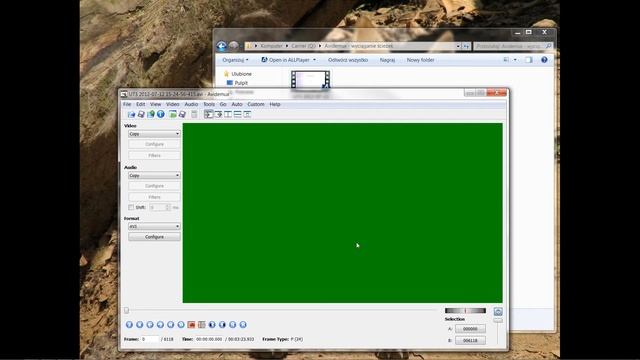Click the Append Video toolbar icon

(151, 114)
